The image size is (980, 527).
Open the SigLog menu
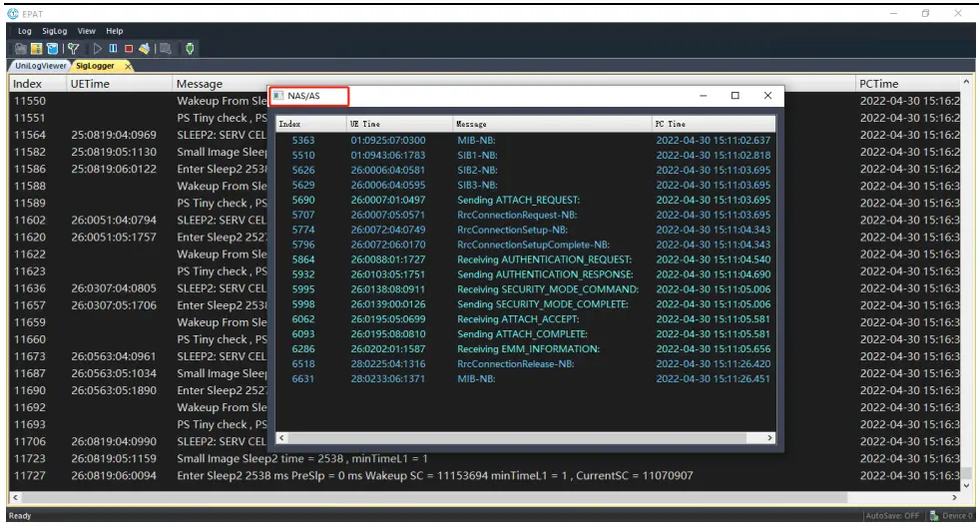click(54, 32)
